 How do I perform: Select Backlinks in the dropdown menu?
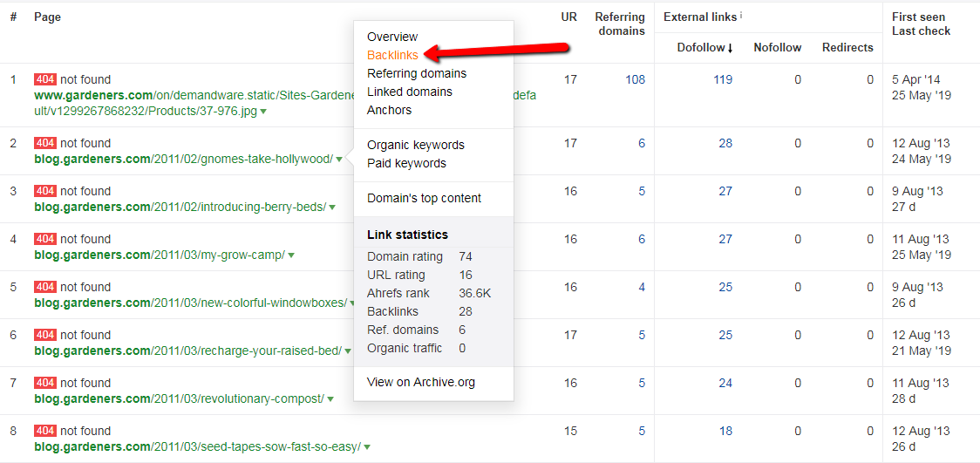392,55
